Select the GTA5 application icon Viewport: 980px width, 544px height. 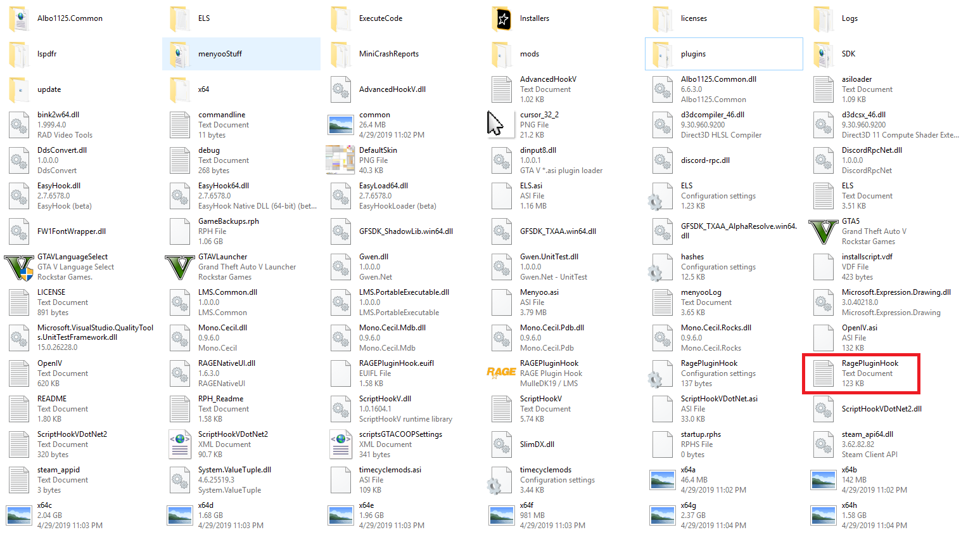point(824,231)
